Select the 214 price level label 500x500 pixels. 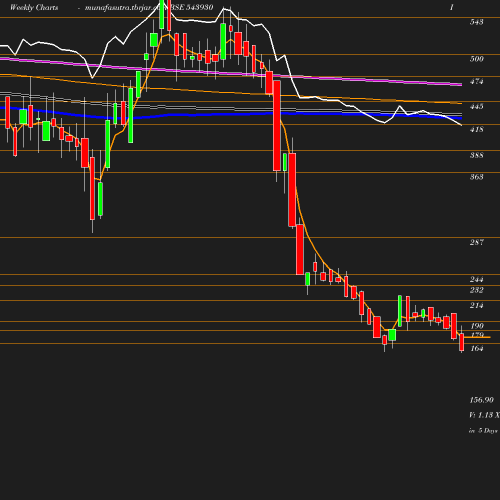pos(476,305)
